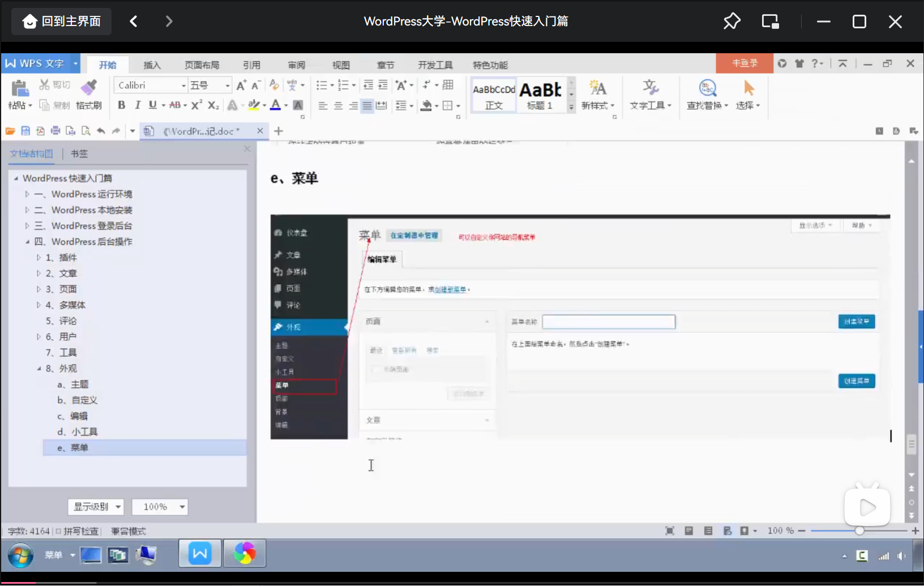Open the 显示级别 dropdown

click(96, 507)
